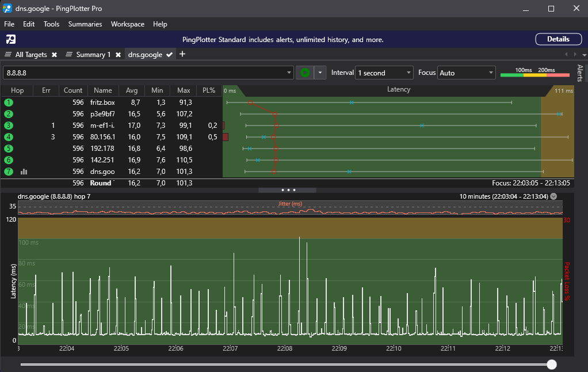Open the File menu
This screenshot has width=588, height=372.
click(x=9, y=24)
